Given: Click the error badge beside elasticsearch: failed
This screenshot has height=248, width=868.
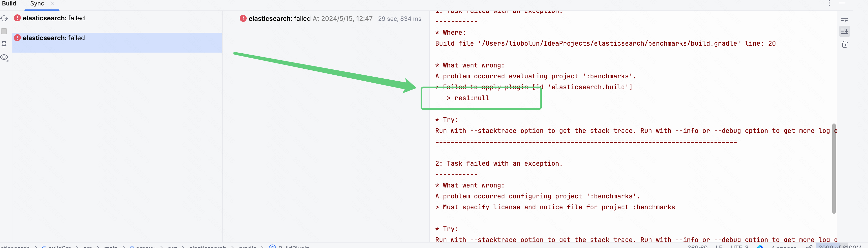Looking at the screenshot, I should click(17, 18).
